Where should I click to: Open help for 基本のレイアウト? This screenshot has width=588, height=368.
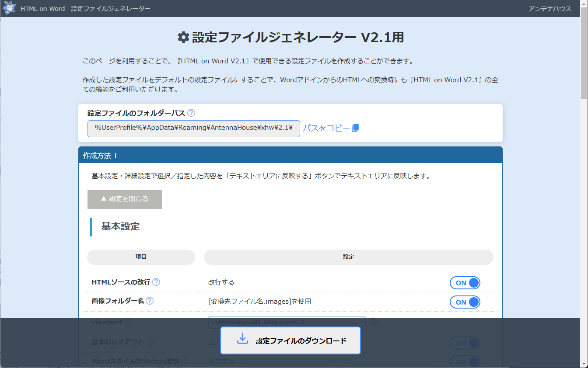coord(150,342)
